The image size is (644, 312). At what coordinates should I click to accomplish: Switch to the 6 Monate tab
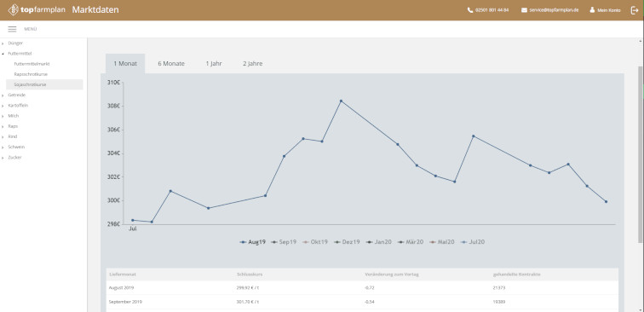tap(171, 64)
